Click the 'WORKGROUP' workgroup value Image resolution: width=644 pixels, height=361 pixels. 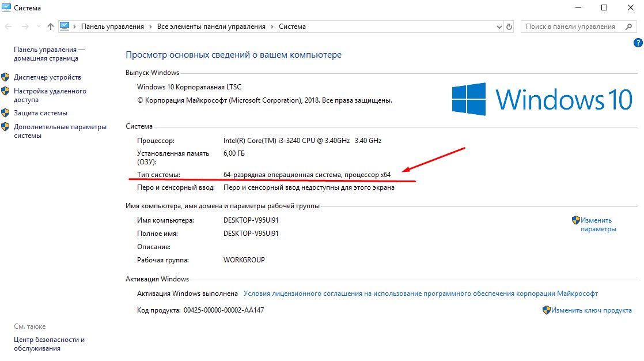tap(244, 260)
